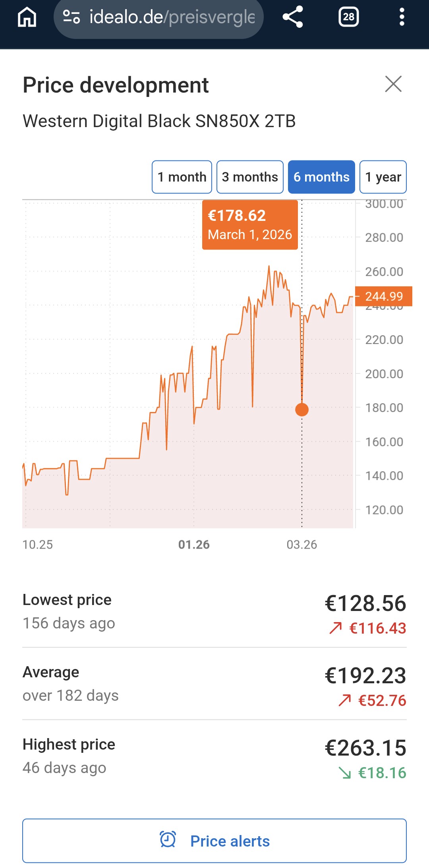Screen dimensions: 429x868
Task: Click the 01.26 axis date label
Action: (194, 545)
